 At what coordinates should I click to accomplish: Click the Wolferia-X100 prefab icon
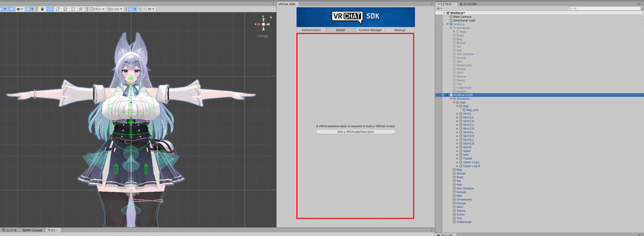click(451, 95)
